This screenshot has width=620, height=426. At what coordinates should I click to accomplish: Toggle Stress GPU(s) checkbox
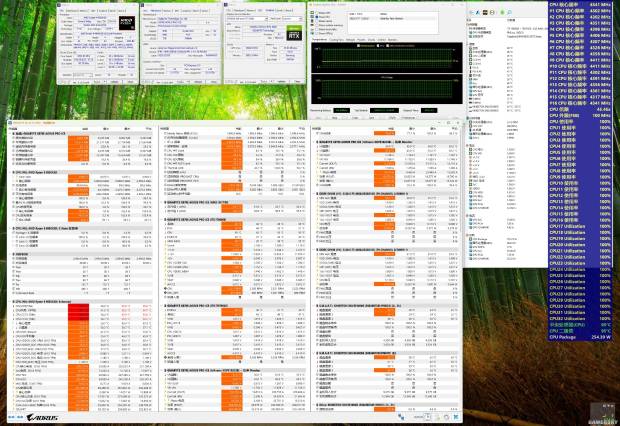tap(317, 33)
